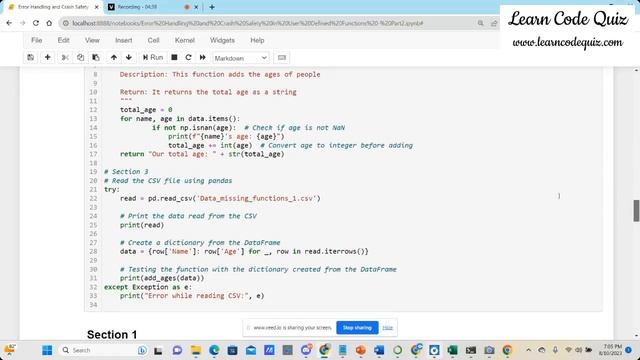Open Mail app from taskbar
Viewport: 640px width, 360px height.
[x=251, y=350]
